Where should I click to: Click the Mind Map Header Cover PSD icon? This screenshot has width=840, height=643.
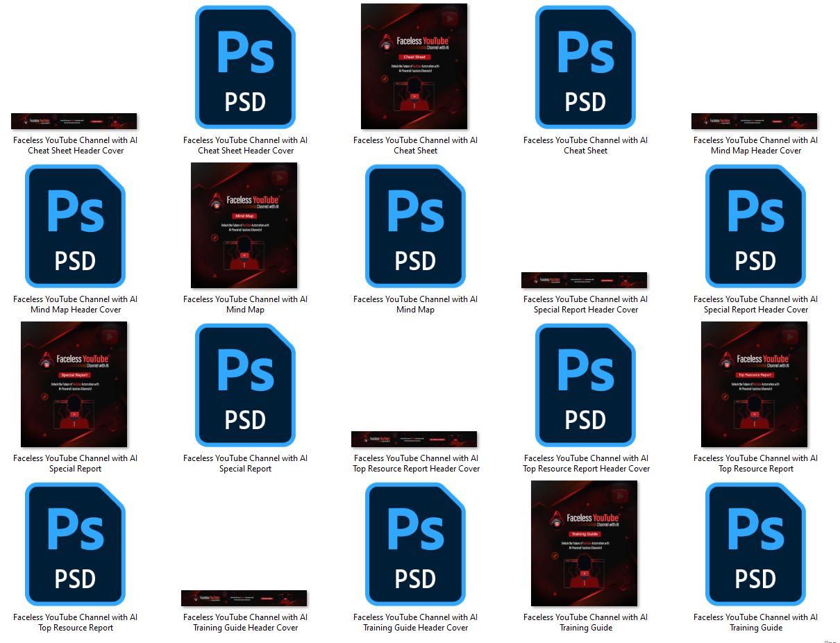click(x=75, y=226)
